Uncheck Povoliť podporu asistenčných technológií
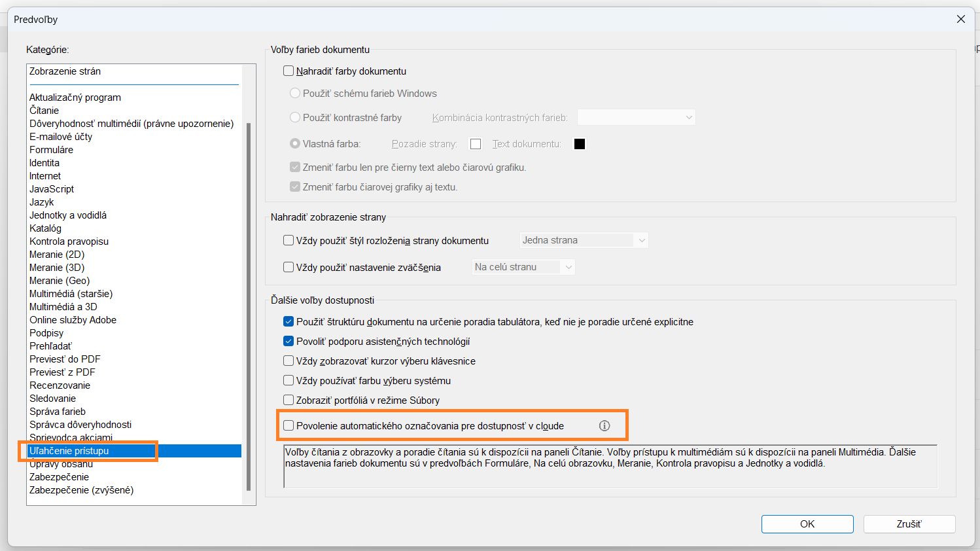Viewport: 980px width, 551px height. tap(289, 342)
